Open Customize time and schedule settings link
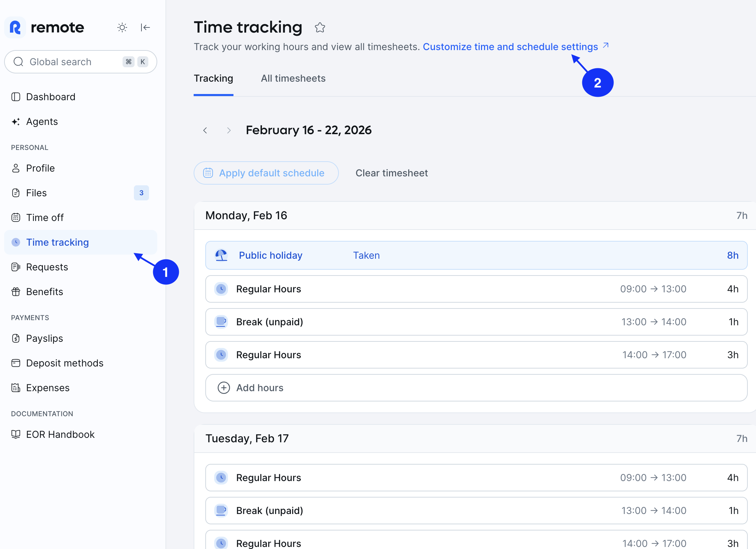 tap(516, 47)
